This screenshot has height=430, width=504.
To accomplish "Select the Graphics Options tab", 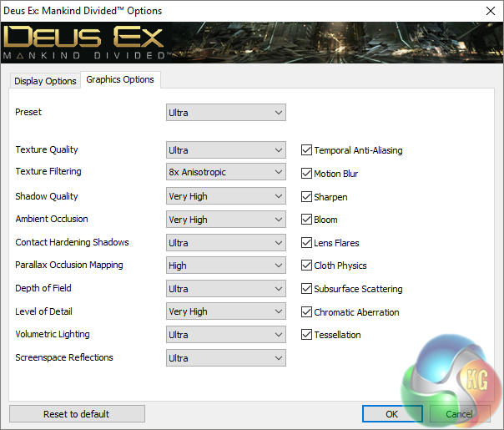I will tap(120, 79).
